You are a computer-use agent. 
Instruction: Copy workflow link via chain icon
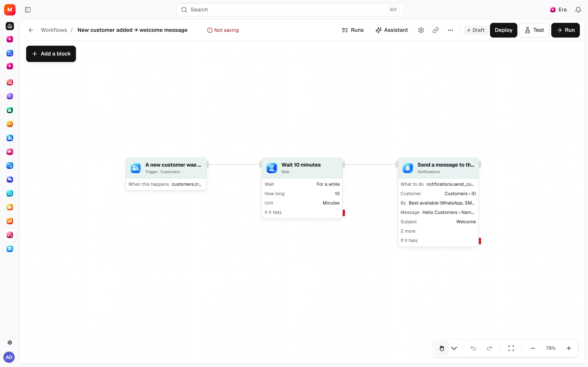pyautogui.click(x=435, y=30)
